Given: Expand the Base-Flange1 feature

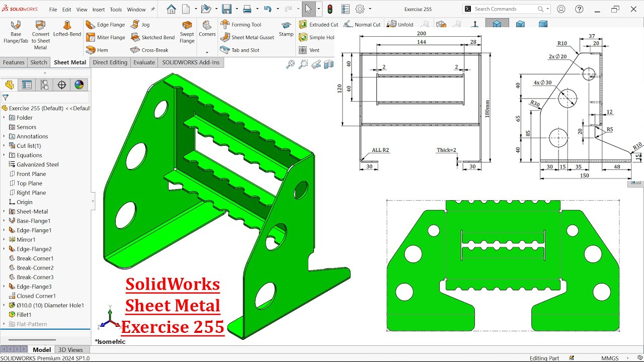Looking at the screenshot, I should point(4,221).
